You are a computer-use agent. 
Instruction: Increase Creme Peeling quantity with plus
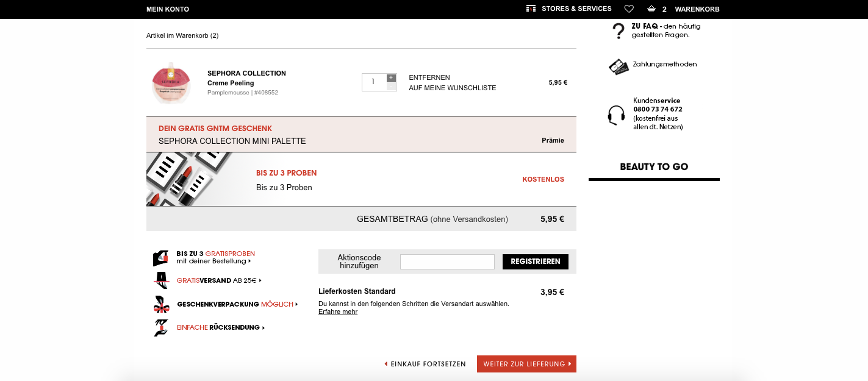(391, 78)
